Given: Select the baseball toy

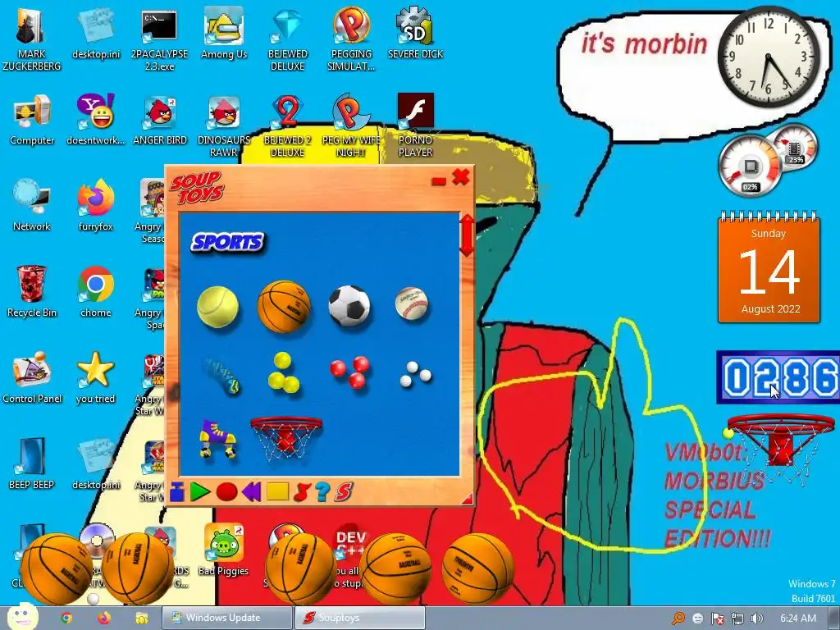Looking at the screenshot, I should (412, 304).
